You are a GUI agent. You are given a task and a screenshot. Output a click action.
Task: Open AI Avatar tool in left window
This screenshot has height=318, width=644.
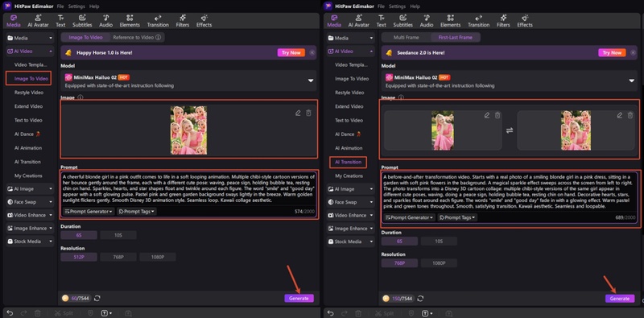(38, 21)
